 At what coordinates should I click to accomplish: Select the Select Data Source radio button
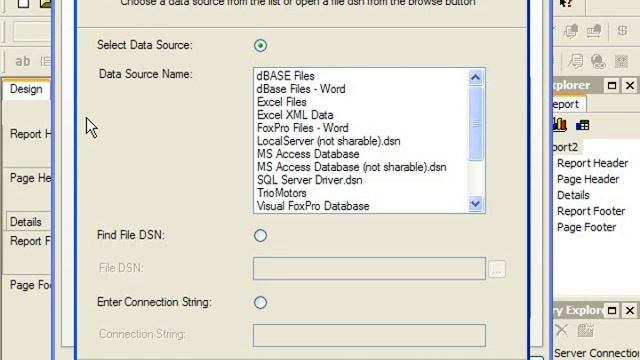pos(260,45)
